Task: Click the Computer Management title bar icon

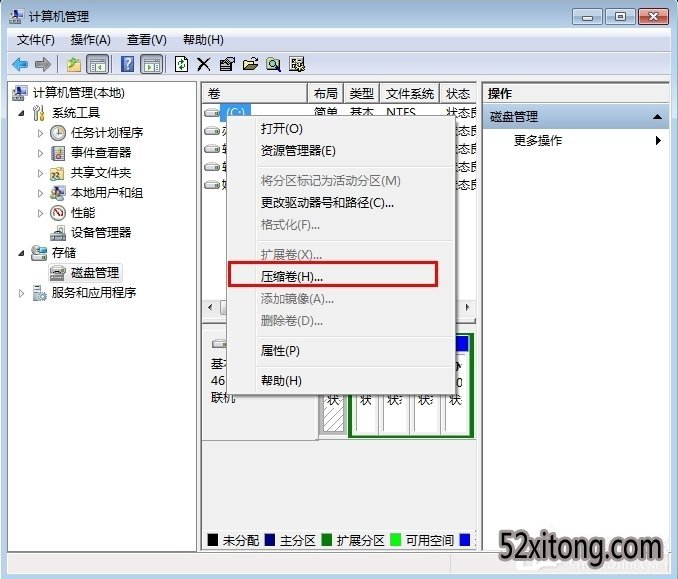Action: coord(16,16)
